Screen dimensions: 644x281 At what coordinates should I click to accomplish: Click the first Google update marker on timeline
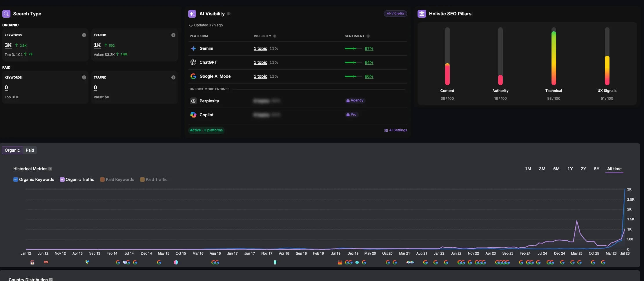(118, 262)
